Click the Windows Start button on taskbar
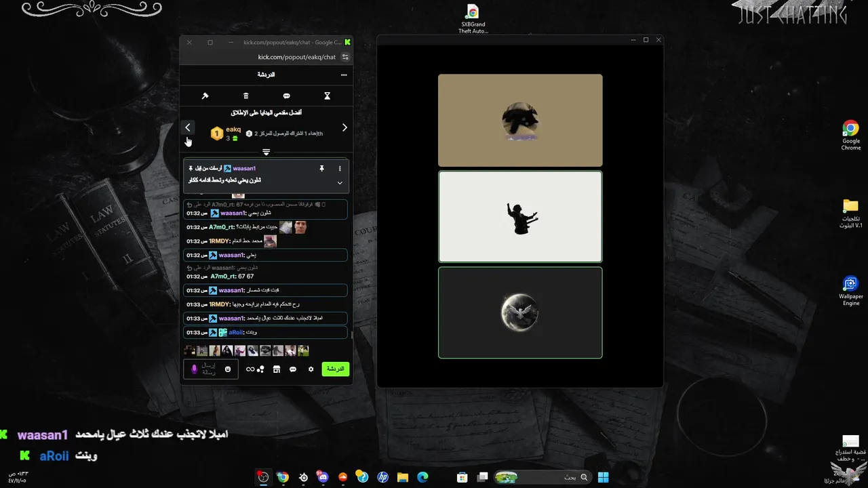 tap(604, 477)
